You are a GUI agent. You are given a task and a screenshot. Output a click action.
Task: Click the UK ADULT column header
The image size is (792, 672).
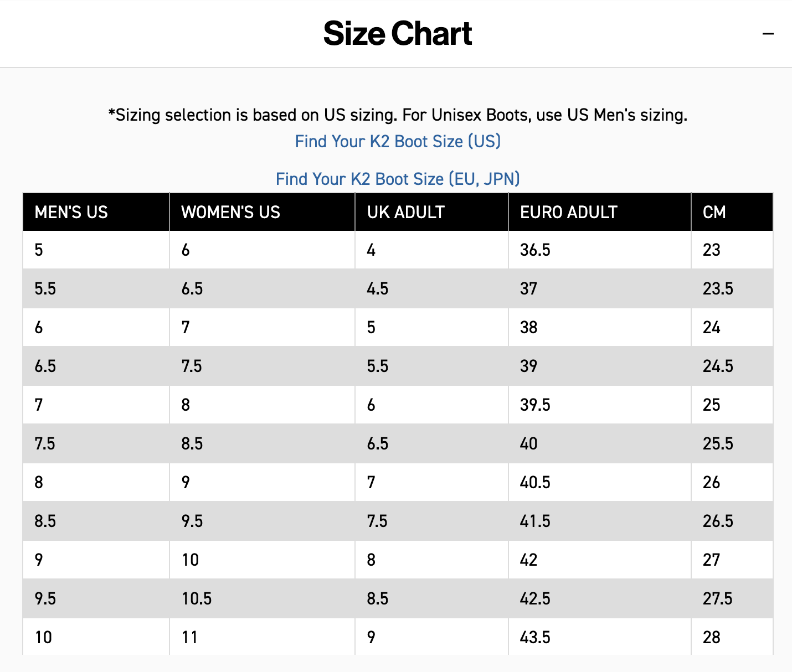pyautogui.click(x=405, y=212)
